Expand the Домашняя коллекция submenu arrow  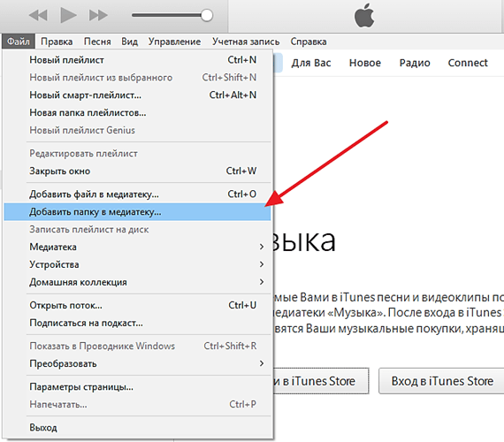coord(262,282)
